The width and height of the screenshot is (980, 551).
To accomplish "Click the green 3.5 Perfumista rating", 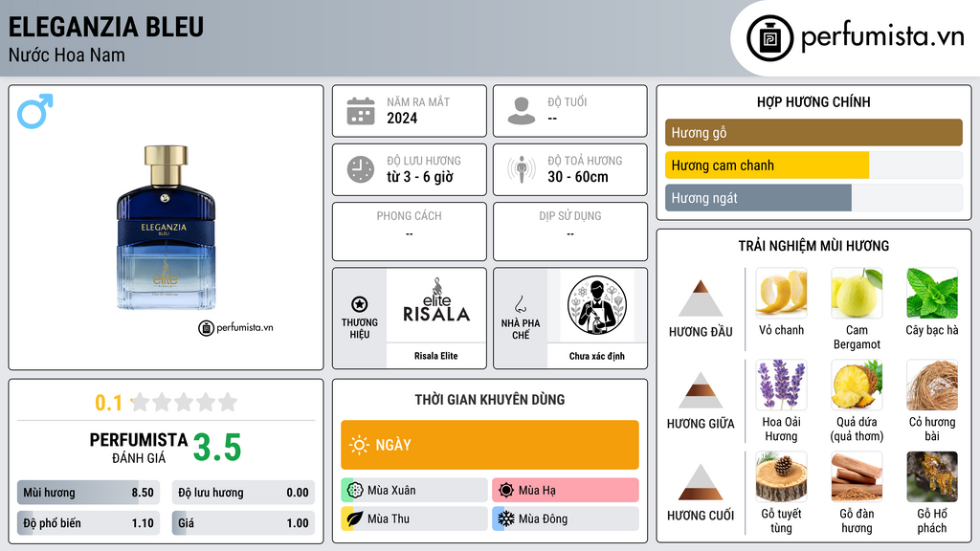I will [217, 448].
